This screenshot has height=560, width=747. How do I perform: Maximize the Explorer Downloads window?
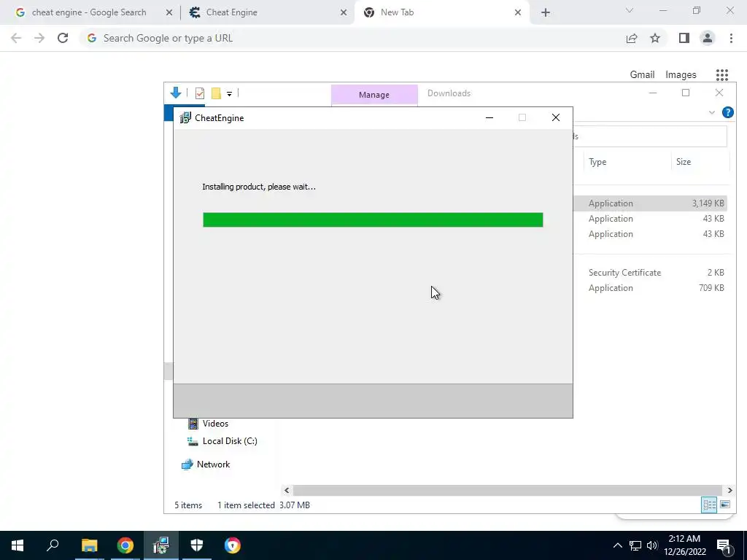tap(686, 93)
